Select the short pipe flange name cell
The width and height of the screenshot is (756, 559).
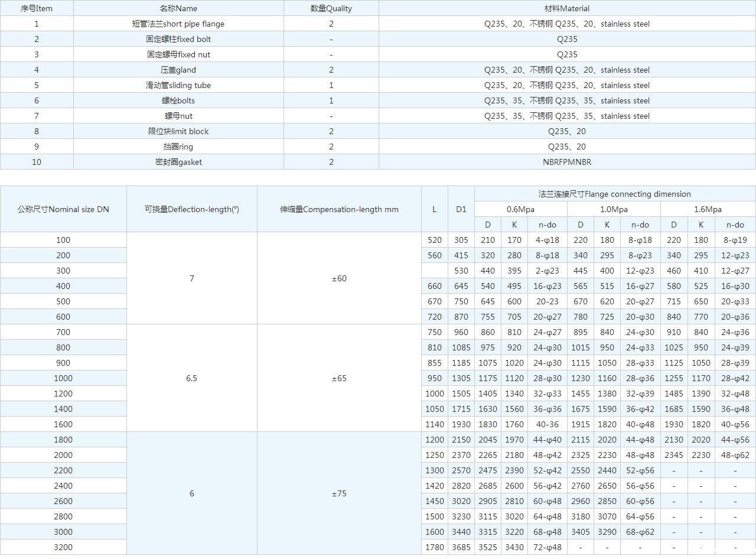click(178, 24)
